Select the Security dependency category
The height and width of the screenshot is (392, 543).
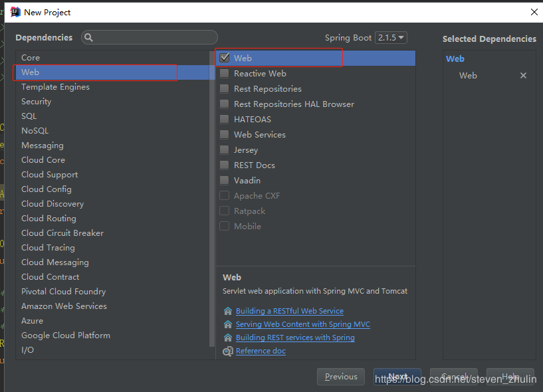tap(36, 101)
